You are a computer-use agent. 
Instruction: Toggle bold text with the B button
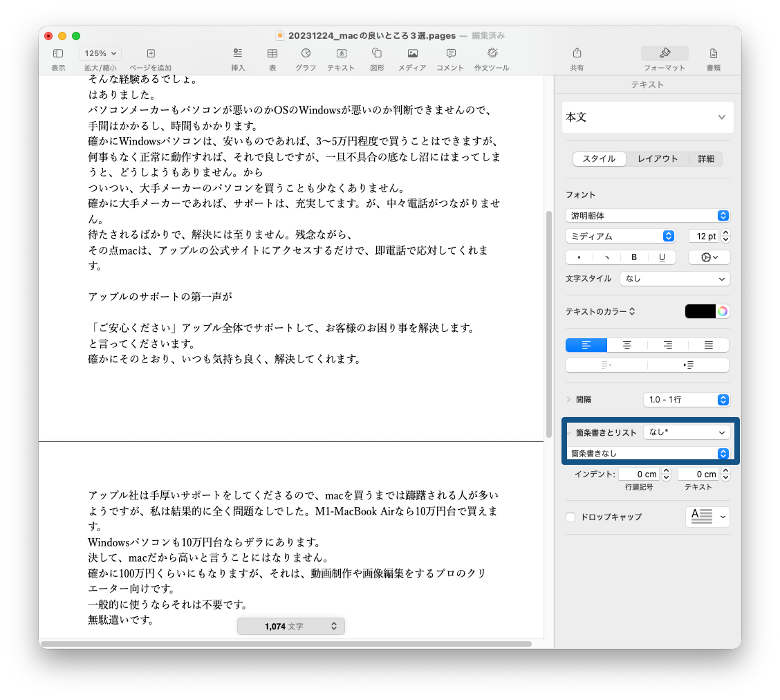634,257
